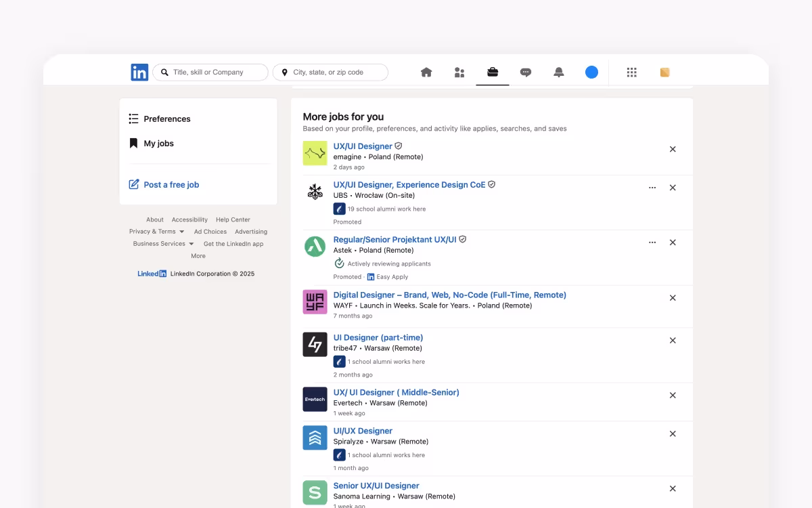This screenshot has width=812, height=508.
Task: Select the Jobs briefcase icon
Action: coord(493,72)
